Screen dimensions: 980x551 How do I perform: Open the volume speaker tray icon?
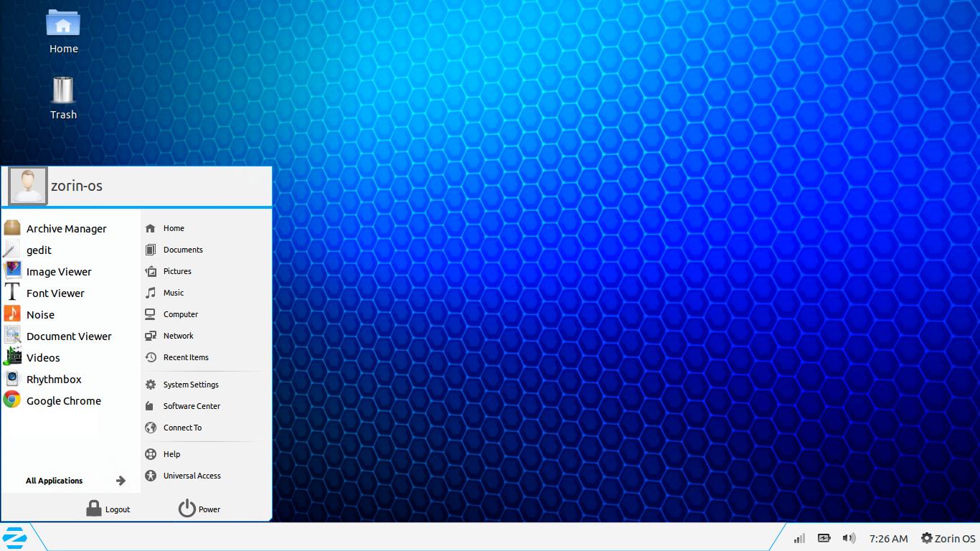click(849, 538)
